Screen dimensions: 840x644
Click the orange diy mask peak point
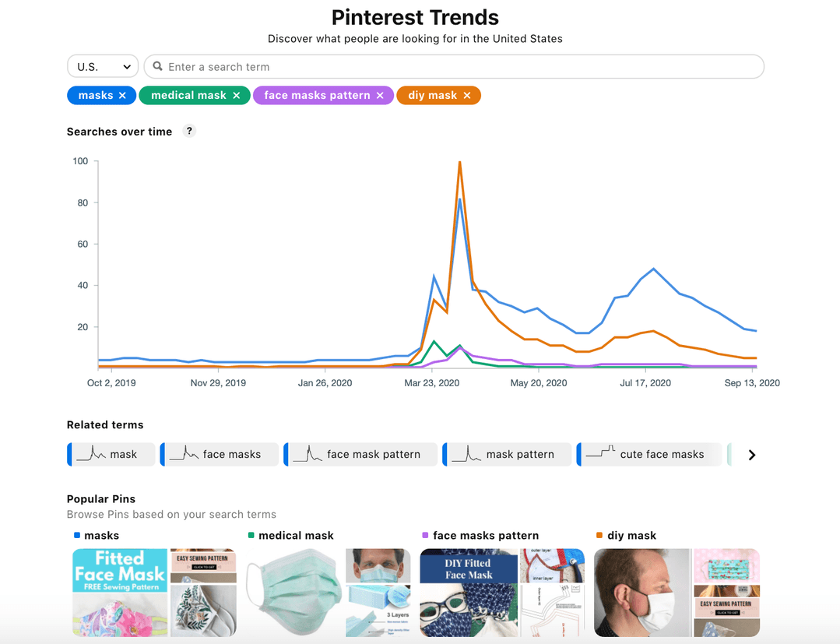459,162
